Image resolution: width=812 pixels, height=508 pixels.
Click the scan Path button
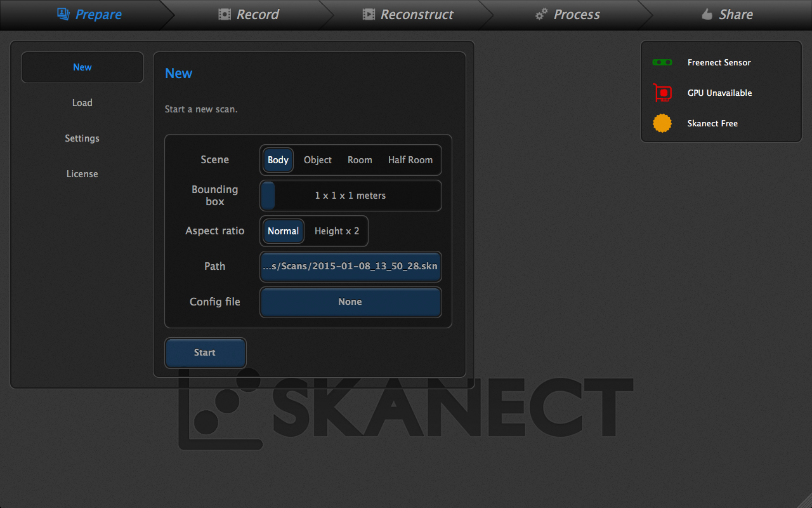[x=350, y=267]
